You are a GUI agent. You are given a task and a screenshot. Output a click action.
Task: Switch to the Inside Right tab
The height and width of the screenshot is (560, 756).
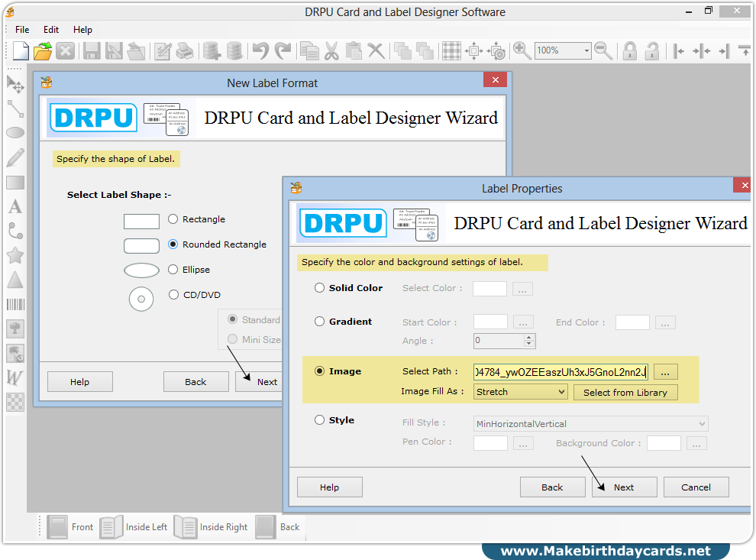point(211,527)
